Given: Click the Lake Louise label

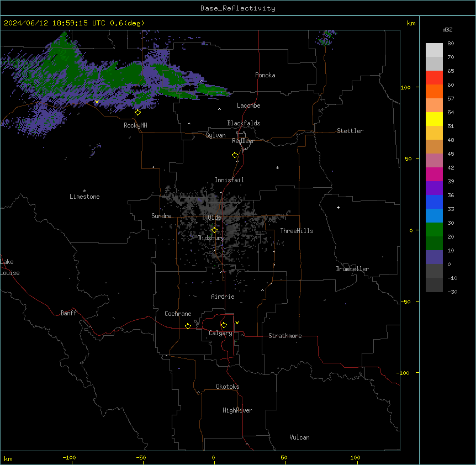Looking at the screenshot, I should pos(9,267).
